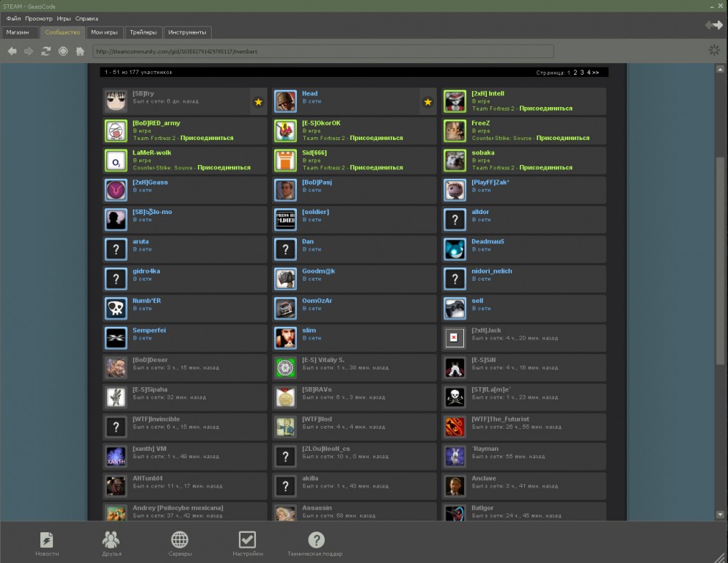Stop loading the page

(x=63, y=51)
